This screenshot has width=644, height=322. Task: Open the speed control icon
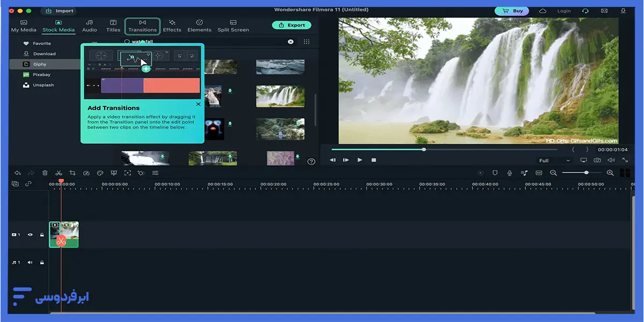pyautogui.click(x=86, y=173)
